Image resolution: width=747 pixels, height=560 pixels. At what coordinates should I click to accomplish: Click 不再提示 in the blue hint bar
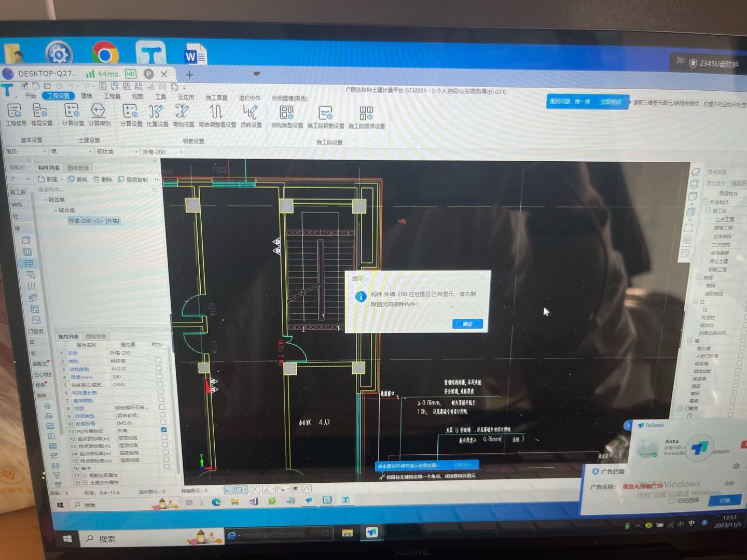point(462,465)
